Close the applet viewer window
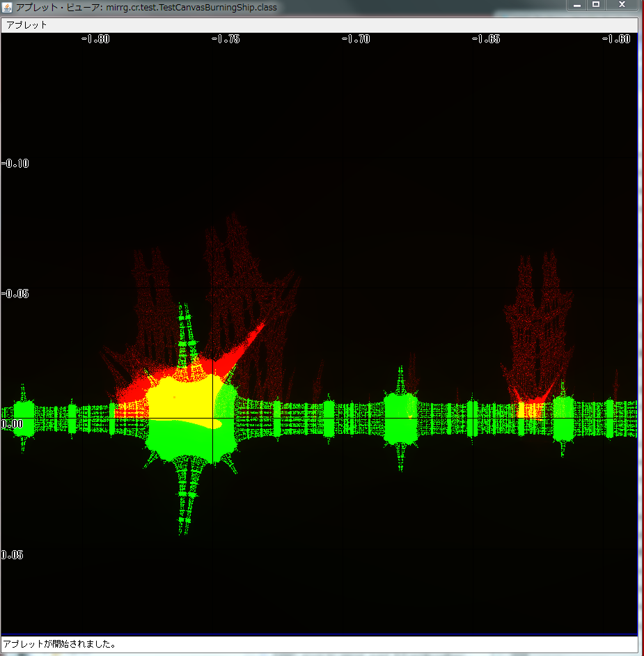Image resolution: width=644 pixels, height=656 pixels. click(x=621, y=5)
